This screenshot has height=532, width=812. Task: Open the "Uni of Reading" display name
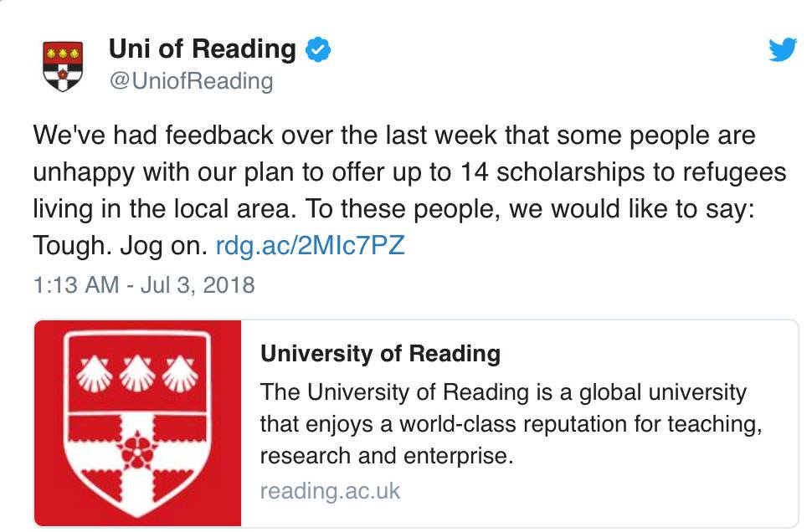click(203, 49)
